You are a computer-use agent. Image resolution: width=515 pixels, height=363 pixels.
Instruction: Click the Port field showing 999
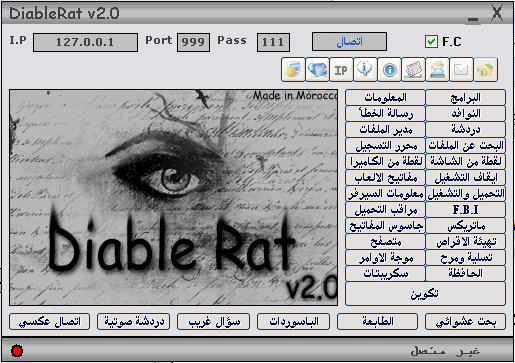(x=193, y=42)
